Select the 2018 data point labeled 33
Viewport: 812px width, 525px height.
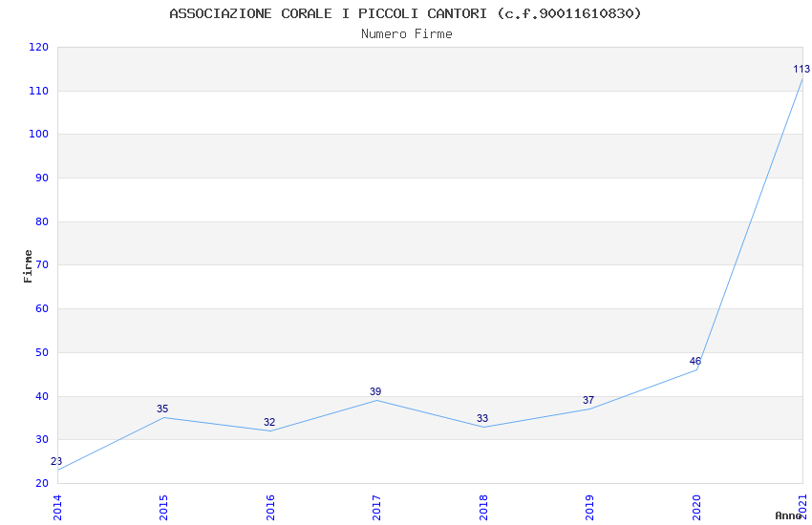pyautogui.click(x=483, y=426)
